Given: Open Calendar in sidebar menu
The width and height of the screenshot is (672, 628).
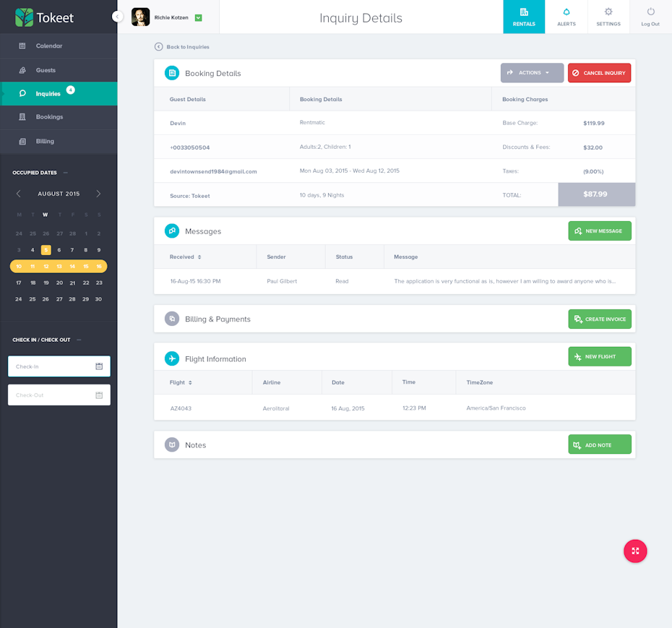Looking at the screenshot, I should pos(49,46).
